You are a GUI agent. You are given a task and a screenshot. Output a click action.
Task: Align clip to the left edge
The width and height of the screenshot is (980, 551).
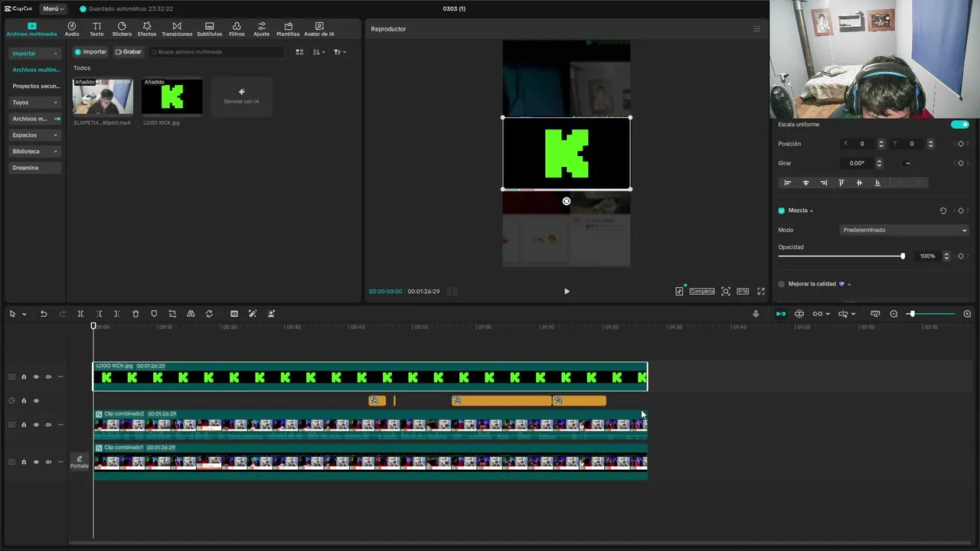[x=787, y=183]
